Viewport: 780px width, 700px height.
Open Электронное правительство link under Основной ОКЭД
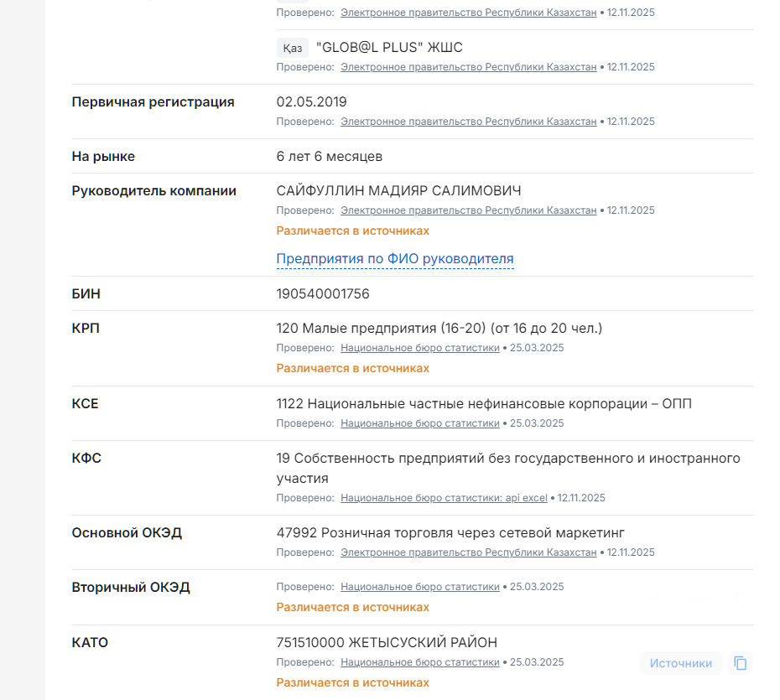click(x=468, y=552)
